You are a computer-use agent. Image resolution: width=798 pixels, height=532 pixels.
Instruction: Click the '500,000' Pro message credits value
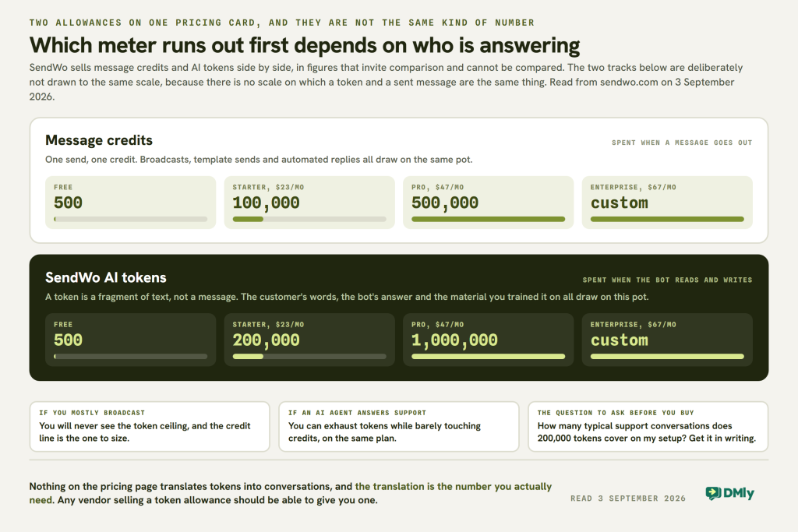click(445, 203)
